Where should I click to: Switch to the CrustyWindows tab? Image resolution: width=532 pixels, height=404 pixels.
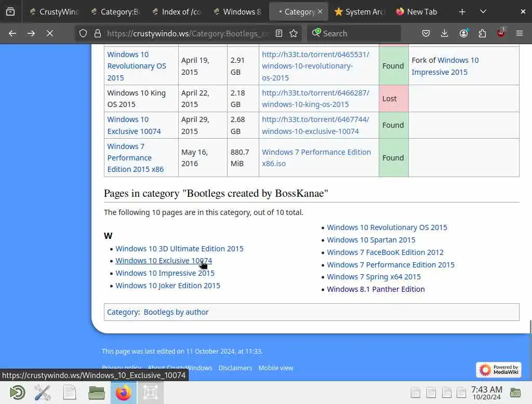[54, 12]
